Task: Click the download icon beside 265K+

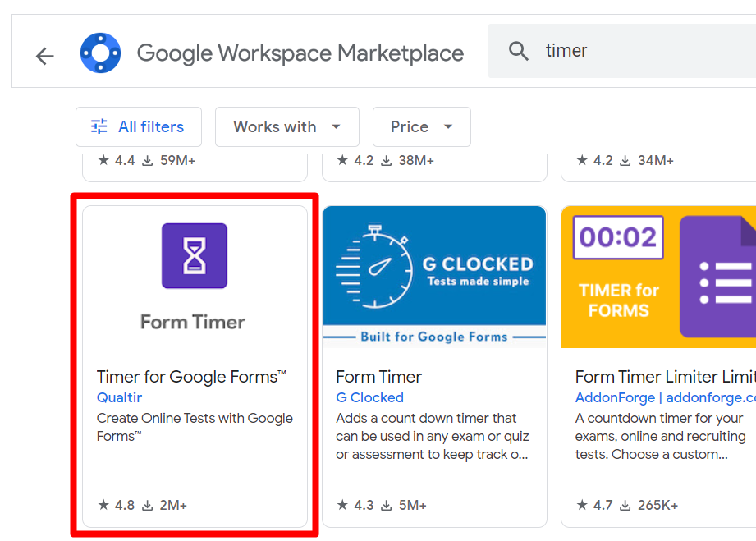Action: coord(627,506)
